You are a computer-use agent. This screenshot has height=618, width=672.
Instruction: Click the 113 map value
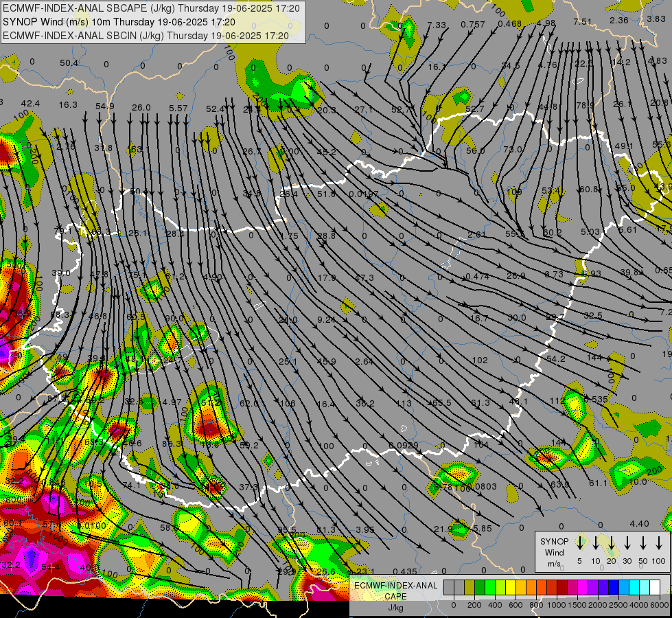pyautogui.click(x=404, y=404)
